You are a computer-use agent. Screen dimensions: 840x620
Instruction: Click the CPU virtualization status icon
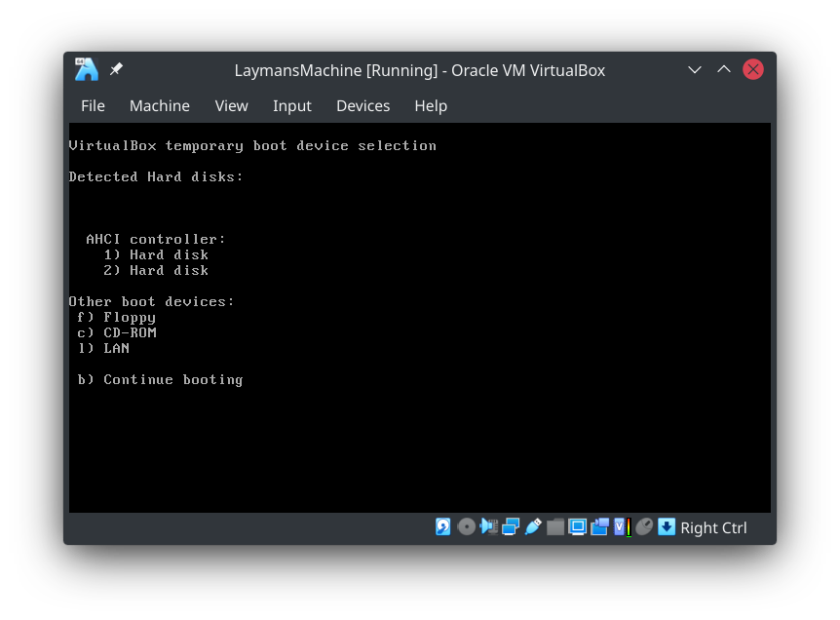click(623, 526)
